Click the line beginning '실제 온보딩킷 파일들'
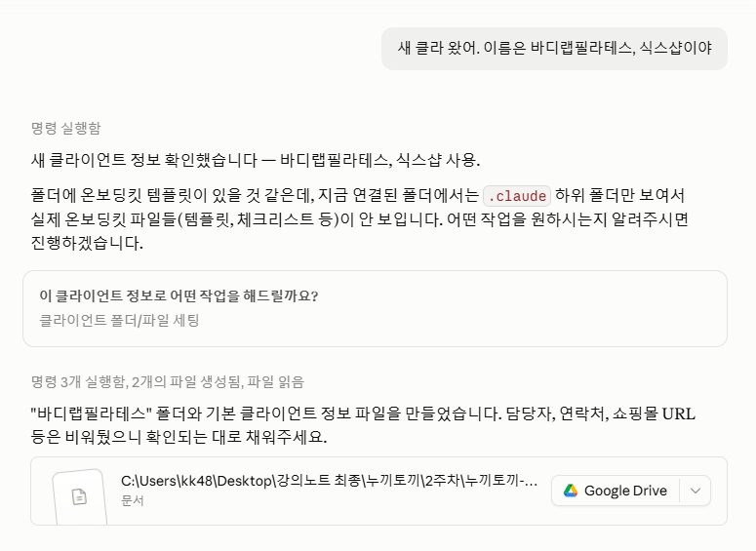Viewport: 756px width, 551px height. 360,219
